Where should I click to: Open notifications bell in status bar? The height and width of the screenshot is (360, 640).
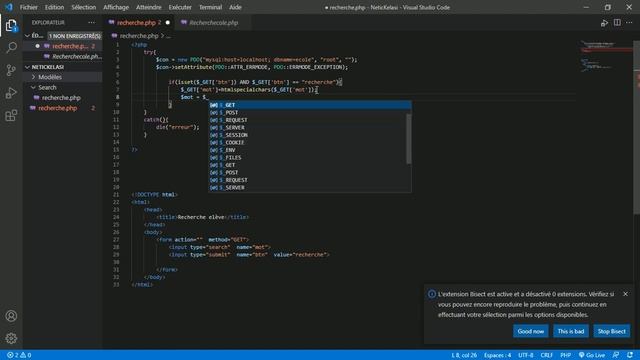point(630,355)
